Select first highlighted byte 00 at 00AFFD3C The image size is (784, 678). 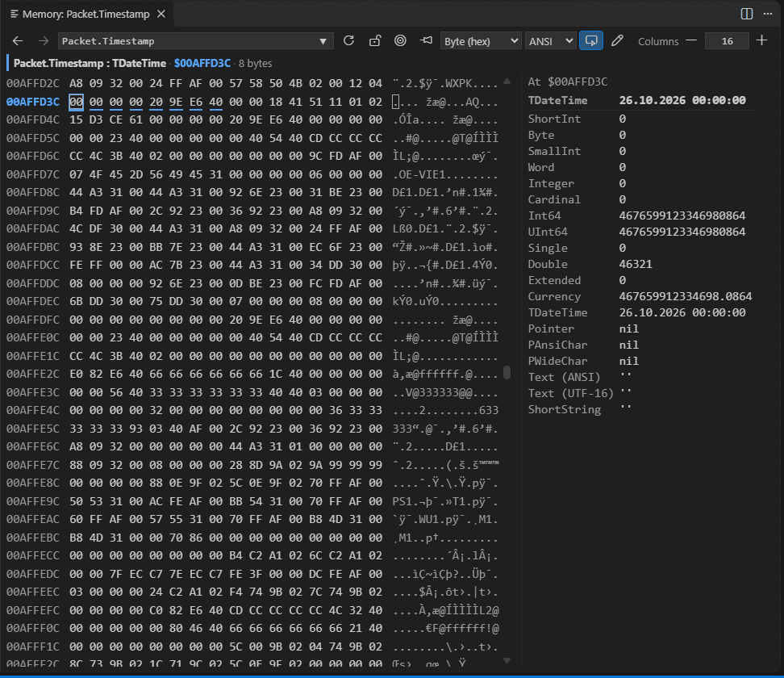tap(76, 102)
